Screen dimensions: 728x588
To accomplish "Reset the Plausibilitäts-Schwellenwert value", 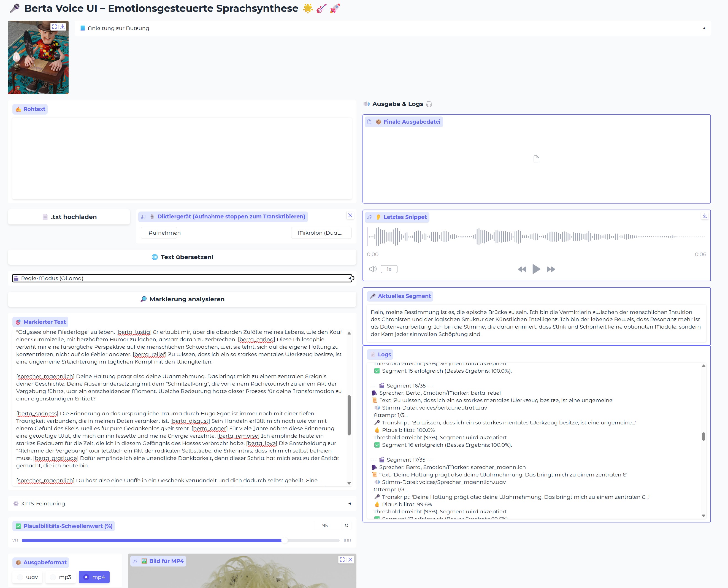I will point(347,525).
